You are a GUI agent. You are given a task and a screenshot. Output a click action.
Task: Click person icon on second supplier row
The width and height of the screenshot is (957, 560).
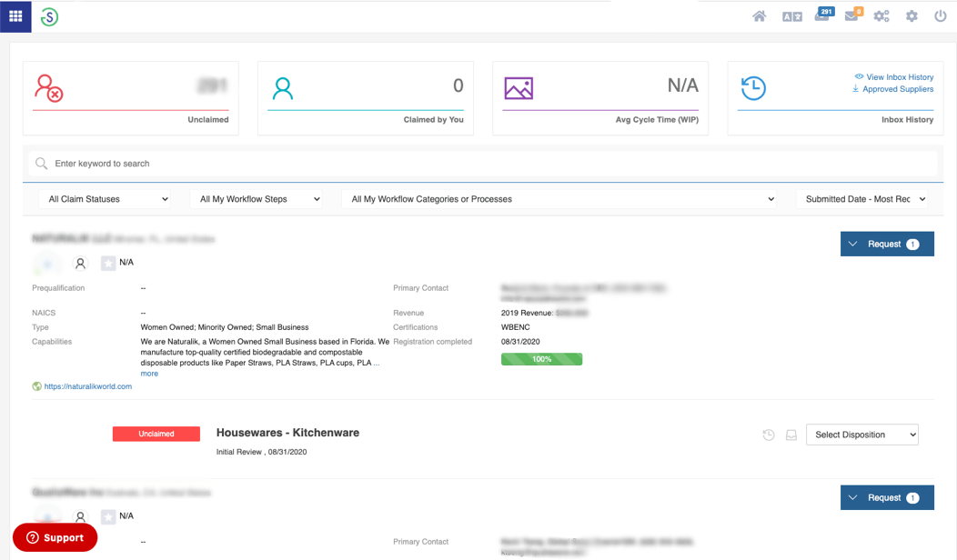tap(80, 516)
